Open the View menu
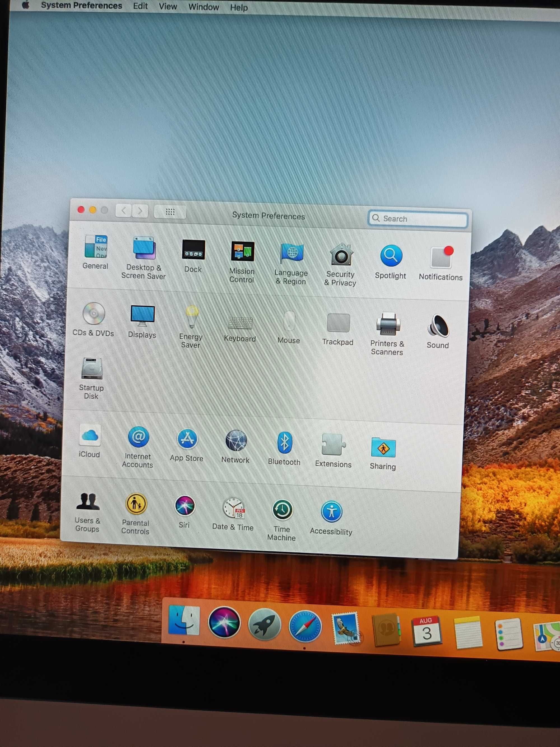This screenshot has width=560, height=747. tap(168, 7)
